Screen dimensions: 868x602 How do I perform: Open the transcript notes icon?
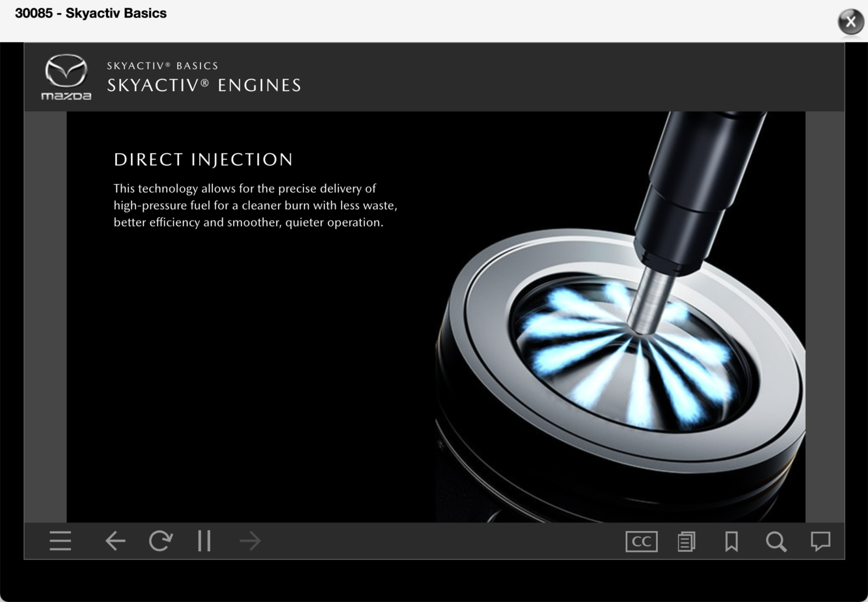[x=686, y=541]
